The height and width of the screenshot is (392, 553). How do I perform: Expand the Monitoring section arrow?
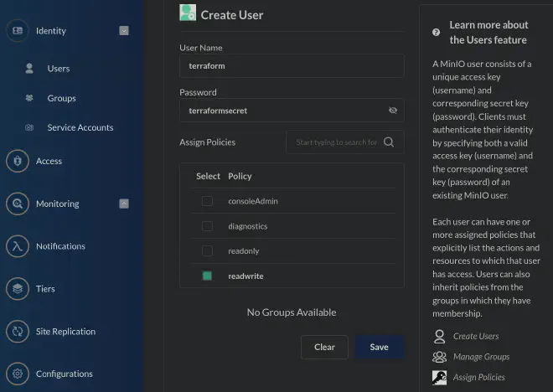[124, 204]
